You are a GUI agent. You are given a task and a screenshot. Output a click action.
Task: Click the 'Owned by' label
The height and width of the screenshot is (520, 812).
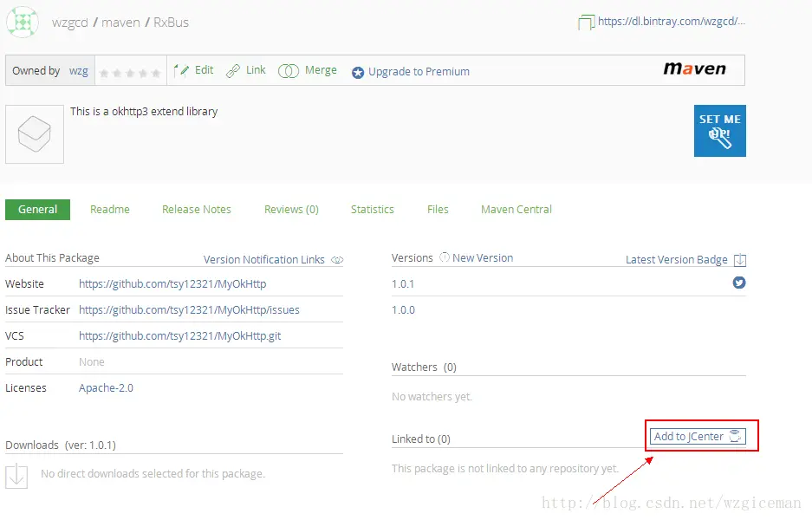point(36,70)
